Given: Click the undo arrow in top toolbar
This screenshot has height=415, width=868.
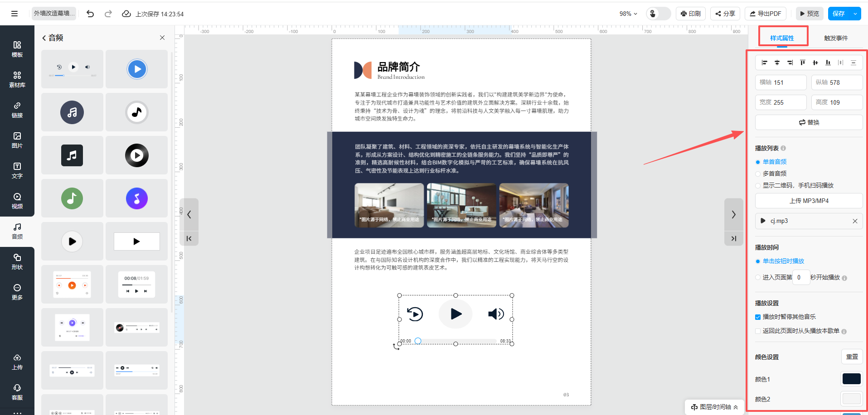Looking at the screenshot, I should click(x=90, y=14).
